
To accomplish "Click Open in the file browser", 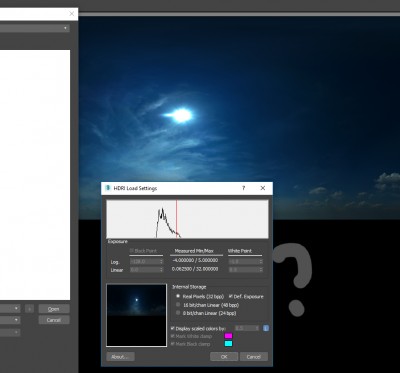I will (54, 309).
